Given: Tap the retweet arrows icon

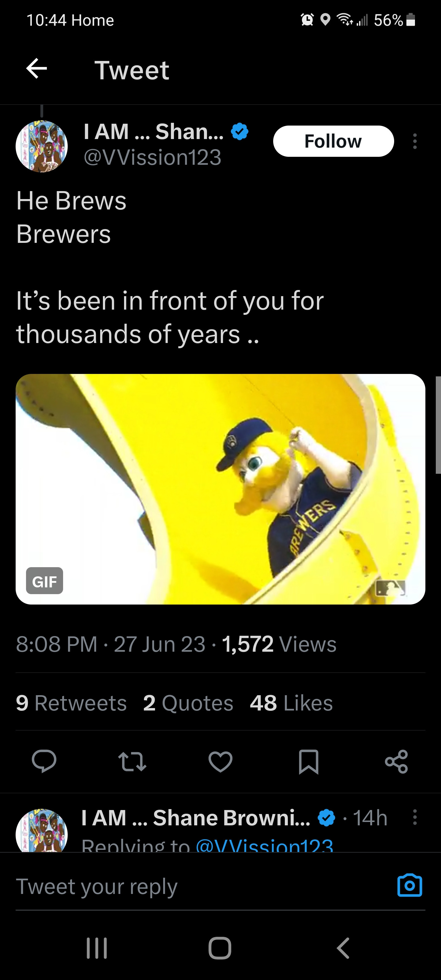Looking at the screenshot, I should [132, 761].
